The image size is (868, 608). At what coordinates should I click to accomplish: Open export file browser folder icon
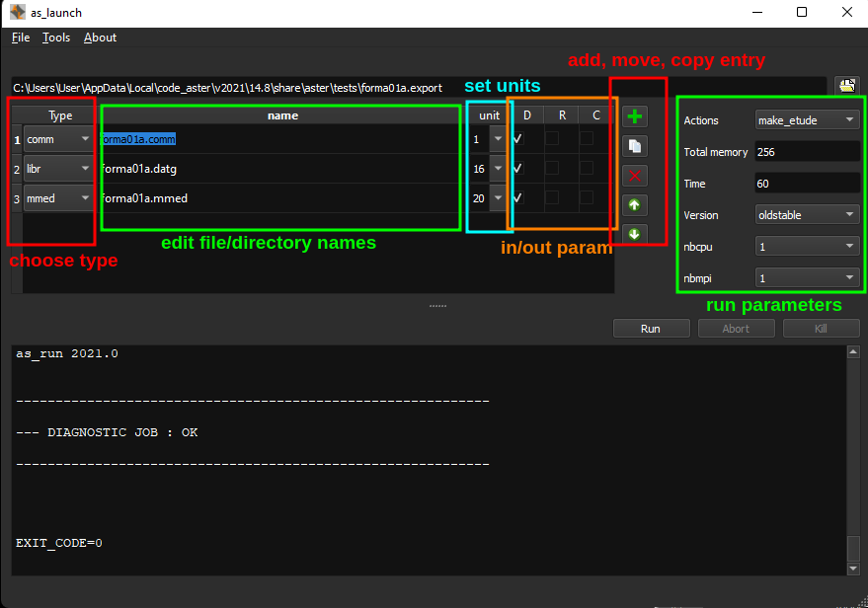846,86
